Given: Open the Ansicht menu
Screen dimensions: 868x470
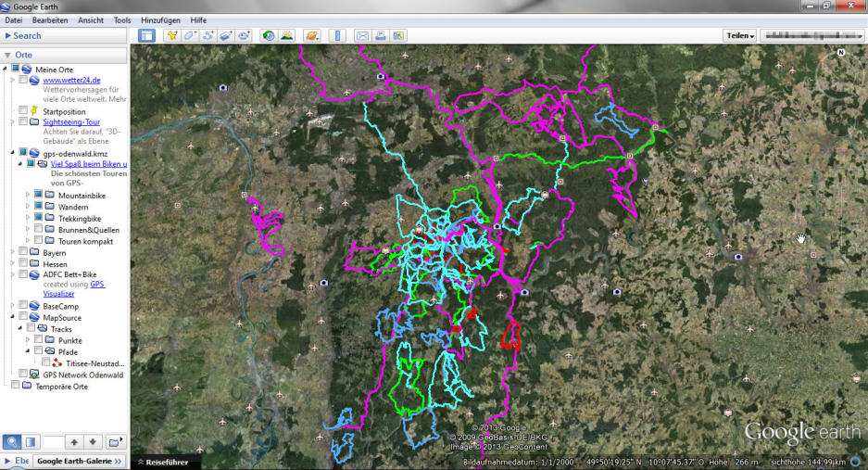Looking at the screenshot, I should [x=91, y=19].
